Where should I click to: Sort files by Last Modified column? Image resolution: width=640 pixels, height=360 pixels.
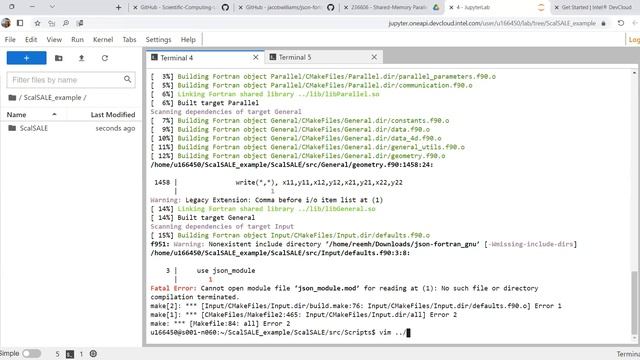pos(113,115)
